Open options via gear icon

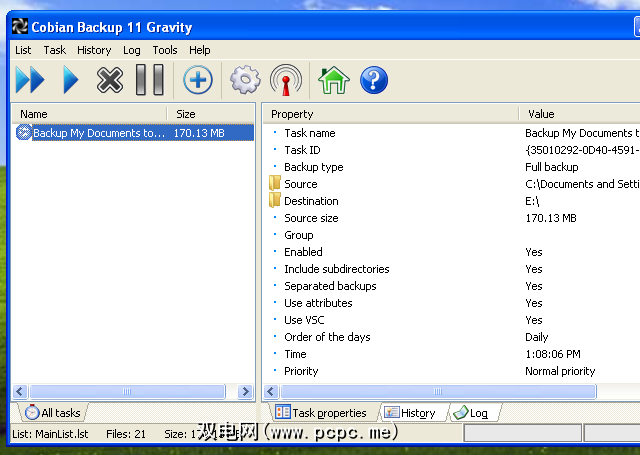[x=245, y=80]
